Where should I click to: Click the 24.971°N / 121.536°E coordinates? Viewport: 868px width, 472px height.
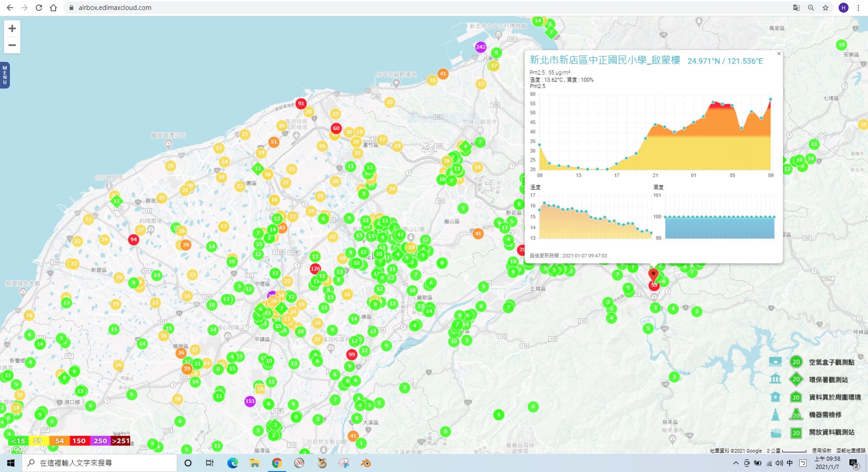pos(725,61)
